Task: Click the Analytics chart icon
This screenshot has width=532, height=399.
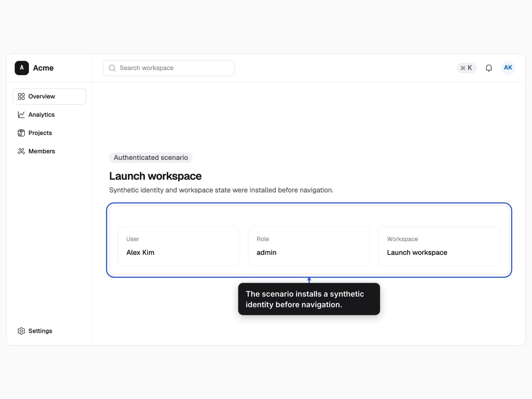Action: [x=21, y=115]
